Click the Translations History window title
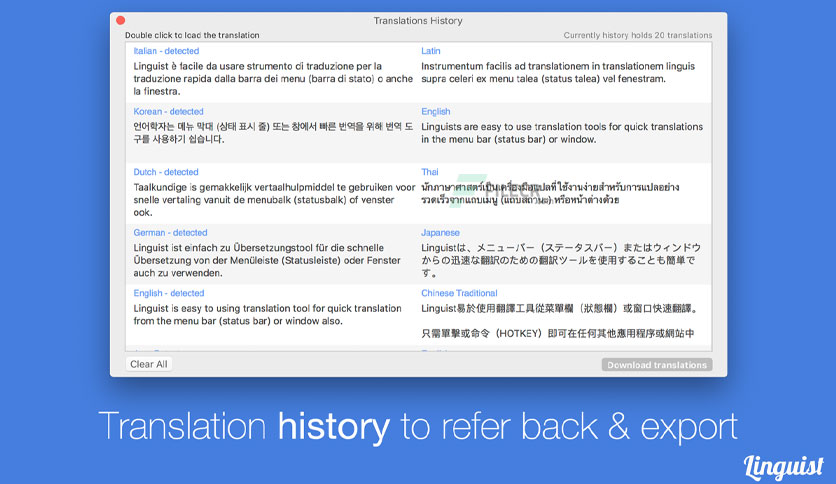This screenshot has height=484, width=836. pyautogui.click(x=418, y=20)
